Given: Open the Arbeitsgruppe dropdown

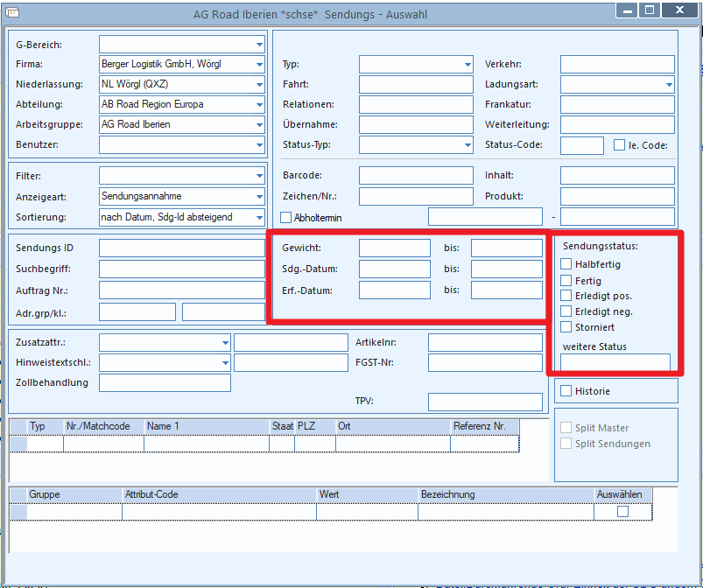Looking at the screenshot, I should pos(259,124).
